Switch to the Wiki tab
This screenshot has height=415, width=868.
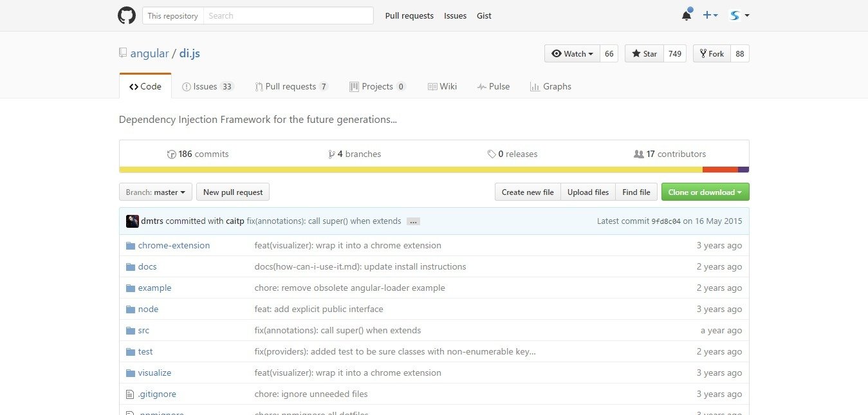click(442, 86)
